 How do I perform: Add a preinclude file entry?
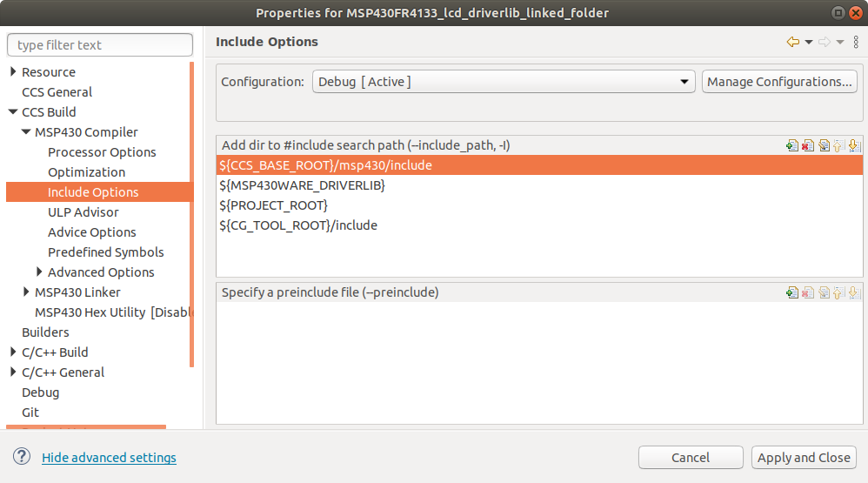(x=791, y=293)
